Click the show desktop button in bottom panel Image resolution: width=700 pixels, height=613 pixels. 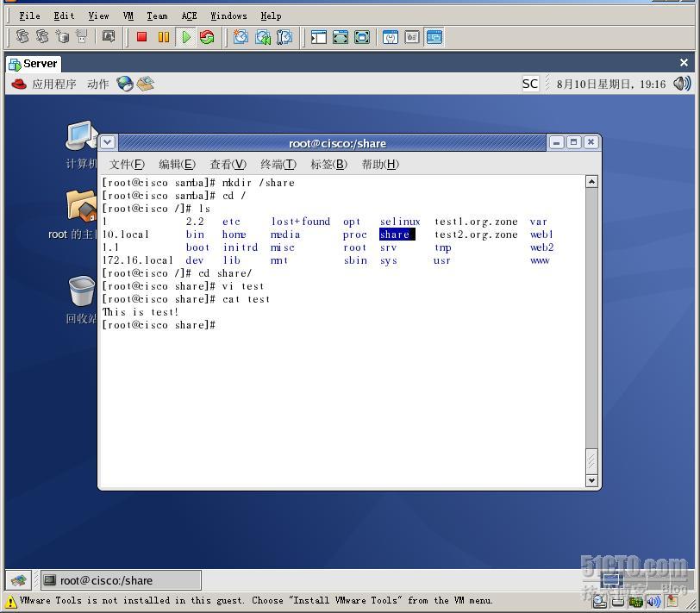[x=19, y=580]
